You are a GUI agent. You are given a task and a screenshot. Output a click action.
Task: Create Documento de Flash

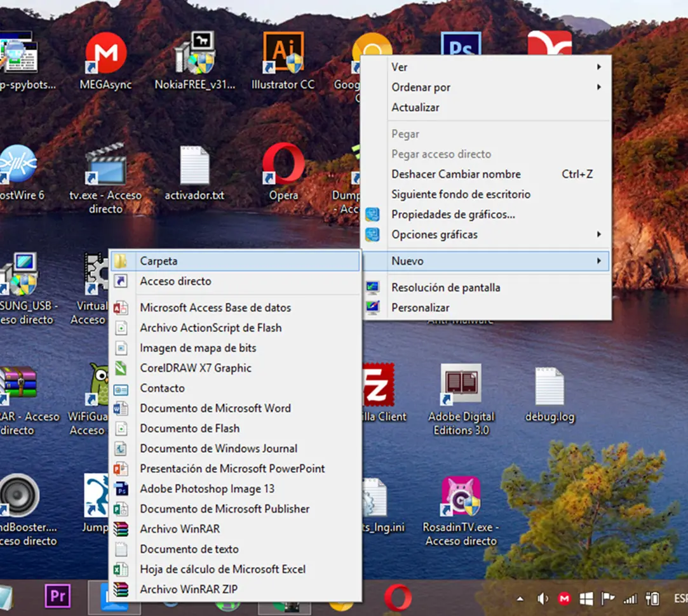coord(235,429)
